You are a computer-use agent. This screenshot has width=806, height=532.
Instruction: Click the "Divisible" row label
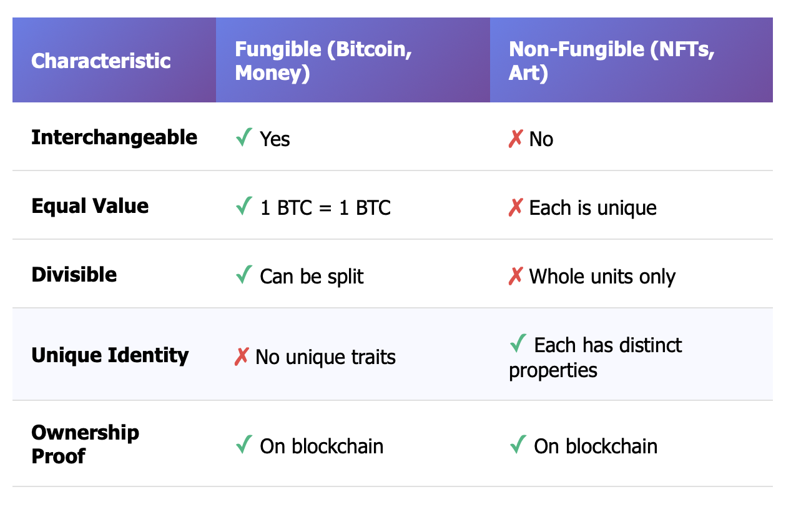(74, 275)
